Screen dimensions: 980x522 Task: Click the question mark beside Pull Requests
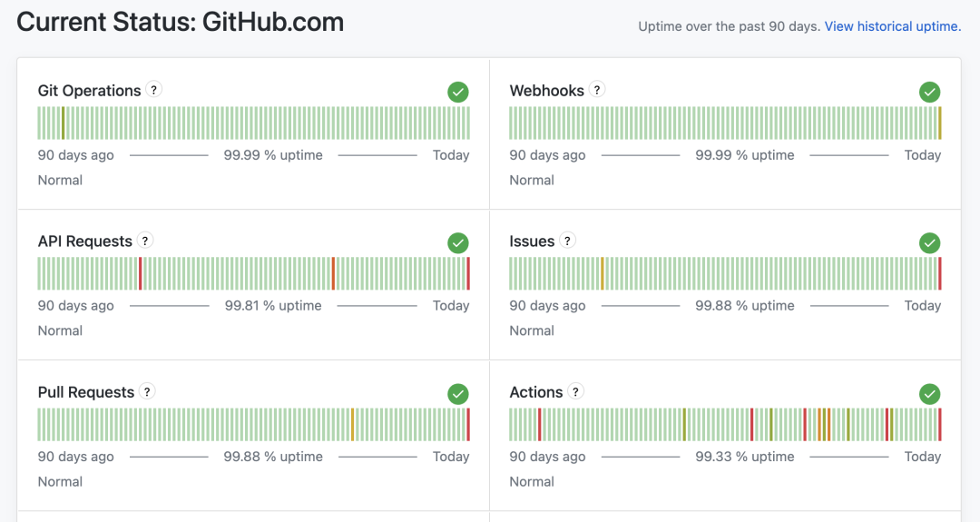click(147, 391)
